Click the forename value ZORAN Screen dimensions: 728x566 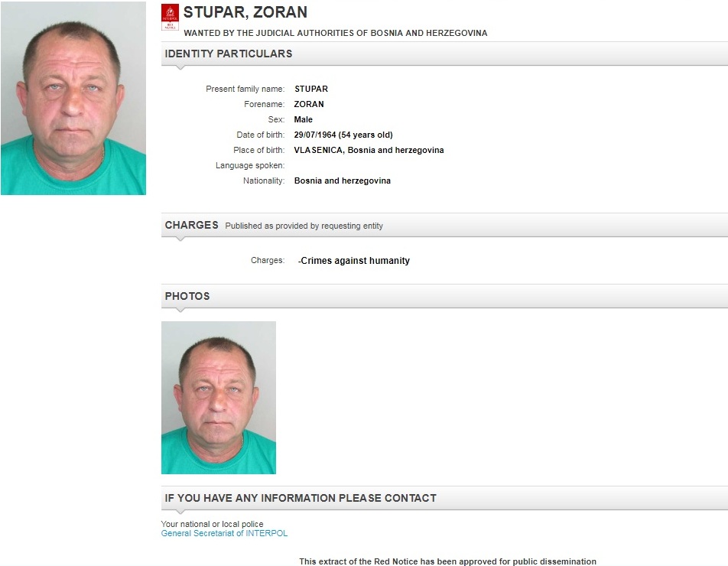[x=309, y=104]
